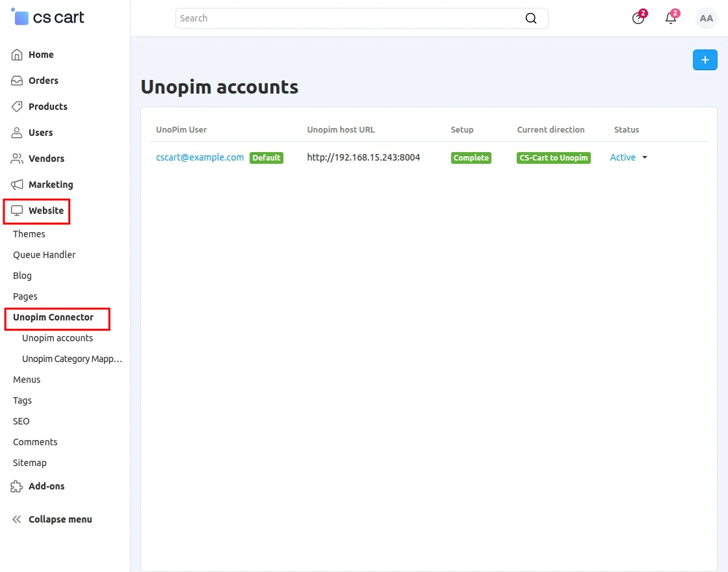Click the Orders inbox icon
728x572 pixels.
pos(17,81)
